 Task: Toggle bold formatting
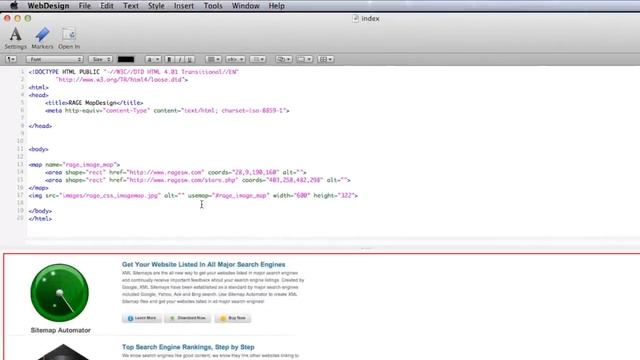[169, 60]
